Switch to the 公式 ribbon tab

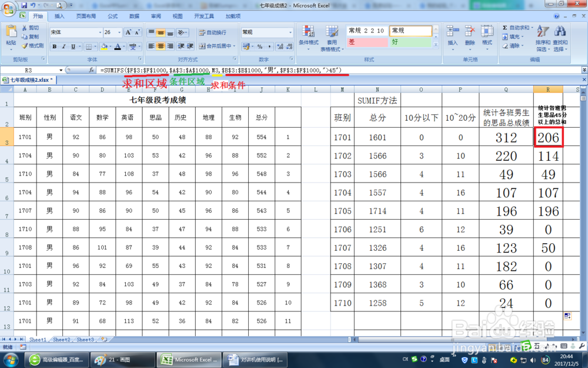pos(112,16)
